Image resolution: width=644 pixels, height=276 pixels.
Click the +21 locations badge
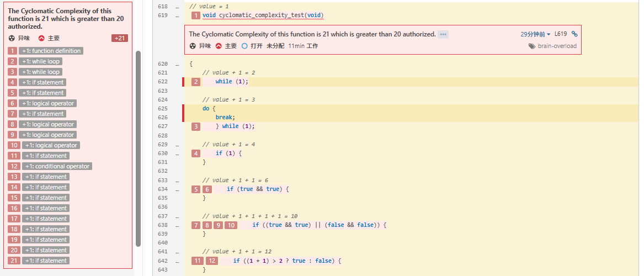tap(120, 38)
